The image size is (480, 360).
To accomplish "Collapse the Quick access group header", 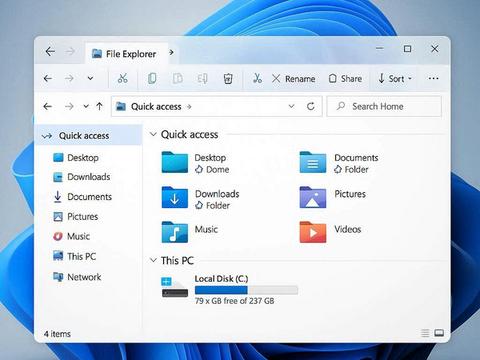I will tap(153, 134).
